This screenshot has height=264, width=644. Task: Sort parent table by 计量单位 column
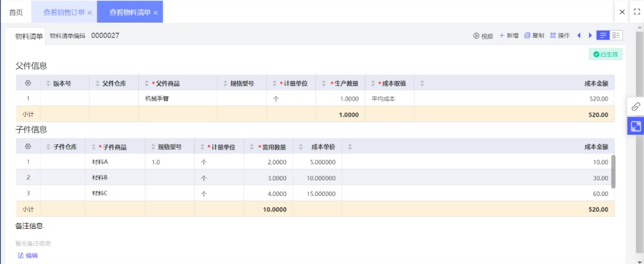(275, 83)
